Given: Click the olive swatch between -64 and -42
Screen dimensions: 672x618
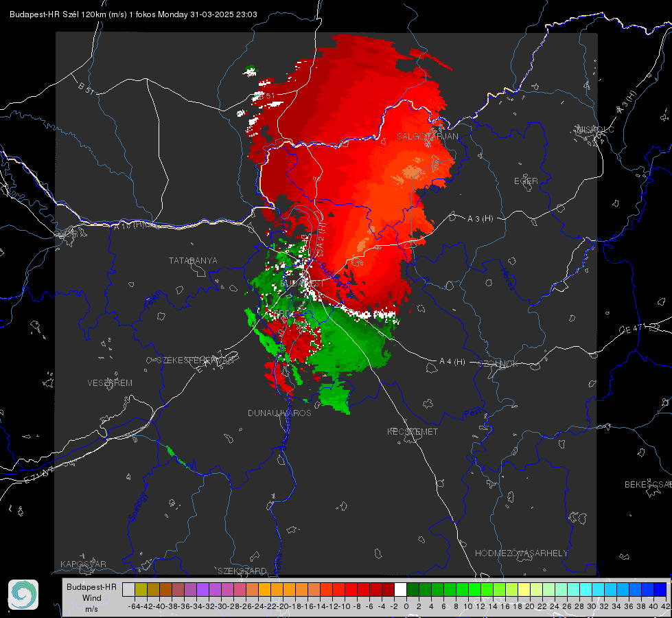Looking at the screenshot, I should click(x=141, y=589).
